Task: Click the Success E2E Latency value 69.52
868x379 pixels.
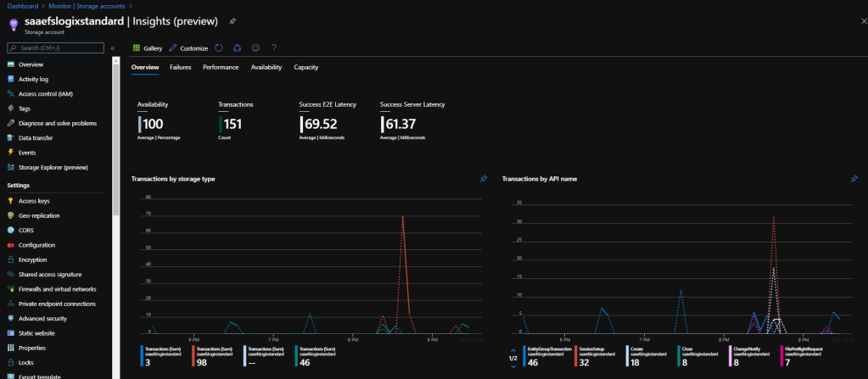Action: click(321, 124)
